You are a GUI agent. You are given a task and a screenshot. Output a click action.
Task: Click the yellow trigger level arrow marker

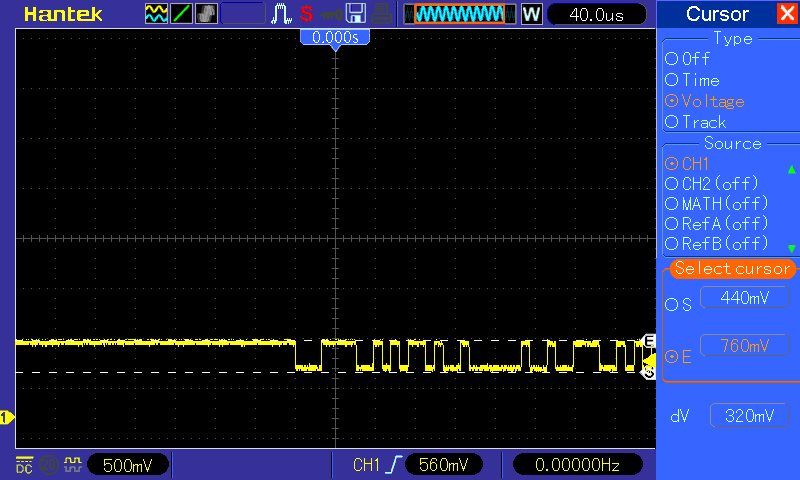pos(650,360)
